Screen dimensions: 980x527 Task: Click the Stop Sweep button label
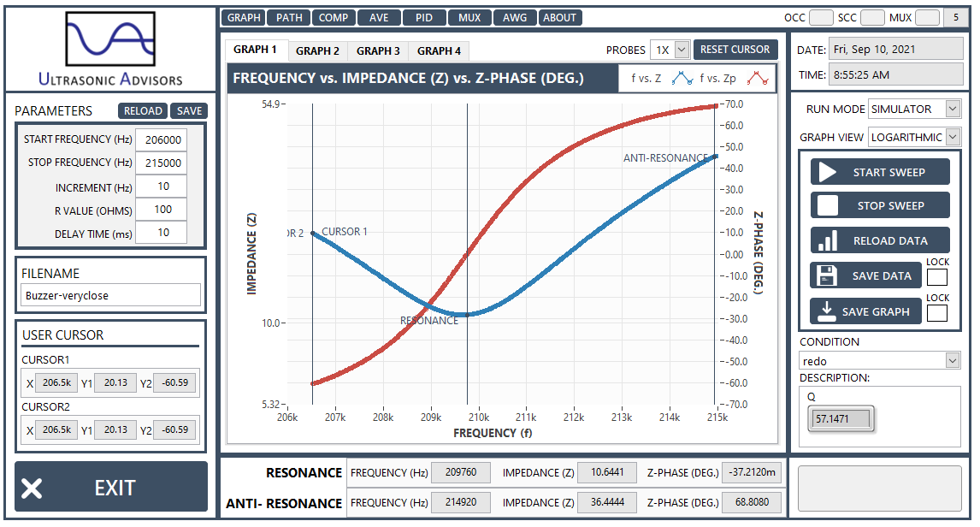(890, 205)
